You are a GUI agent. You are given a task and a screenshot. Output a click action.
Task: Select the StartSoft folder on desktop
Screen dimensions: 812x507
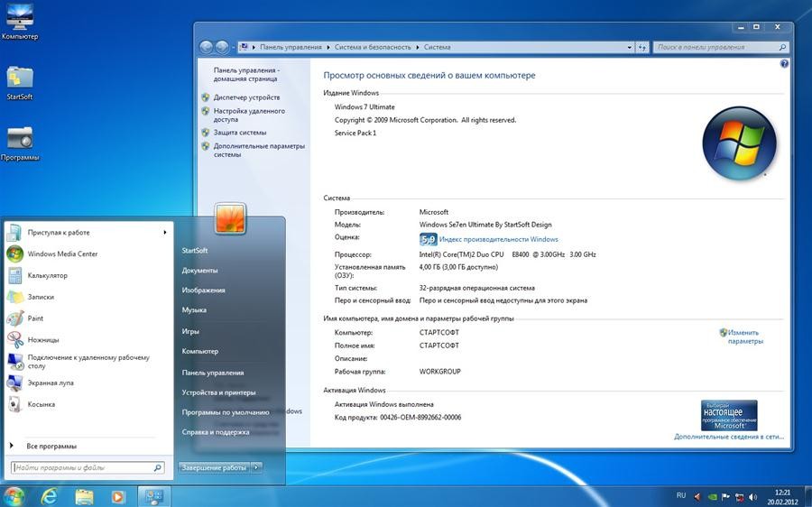pyautogui.click(x=20, y=83)
